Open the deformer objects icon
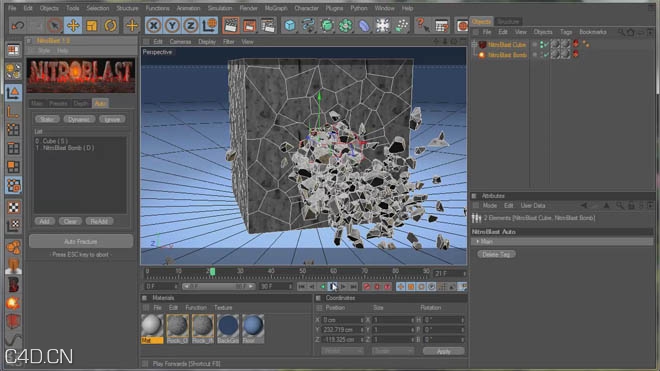Image resolution: width=660 pixels, height=371 pixels. (364, 26)
